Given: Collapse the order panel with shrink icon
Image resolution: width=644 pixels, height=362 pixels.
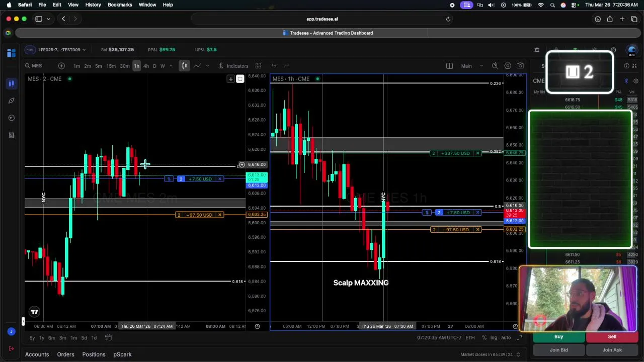Looking at the screenshot, I should pos(635,66).
